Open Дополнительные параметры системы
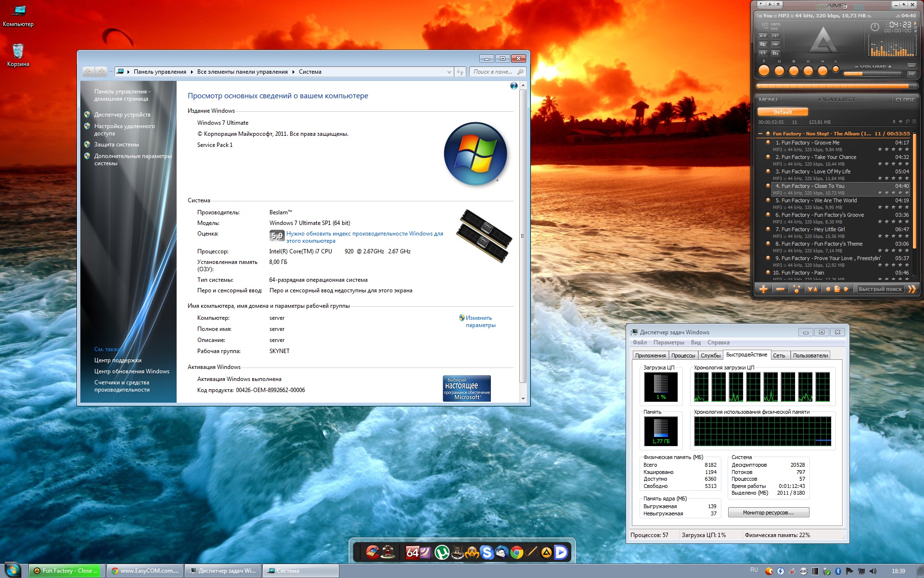 [132, 159]
